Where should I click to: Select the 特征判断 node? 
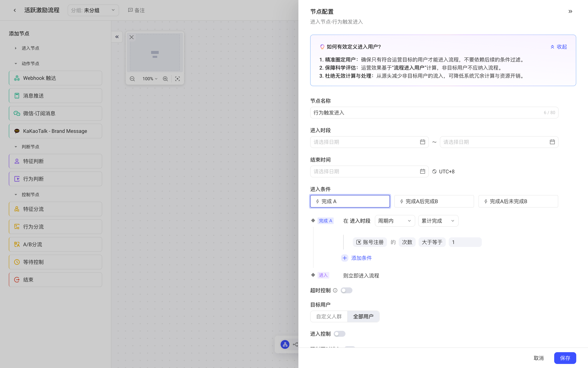tap(55, 161)
